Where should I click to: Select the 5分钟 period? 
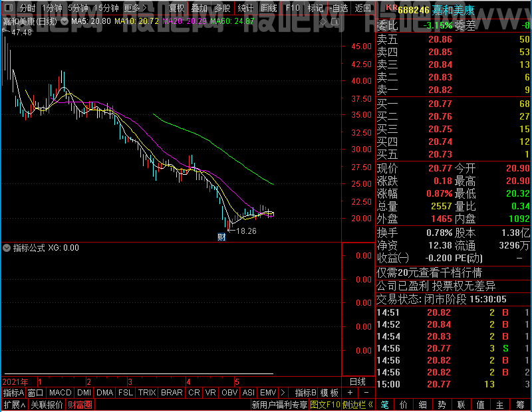78,8
